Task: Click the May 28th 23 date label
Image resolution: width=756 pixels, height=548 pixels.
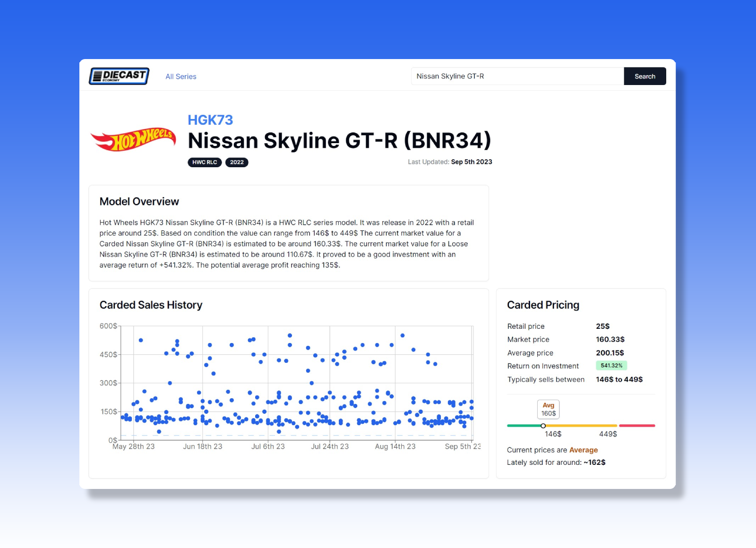Action: coord(133,446)
